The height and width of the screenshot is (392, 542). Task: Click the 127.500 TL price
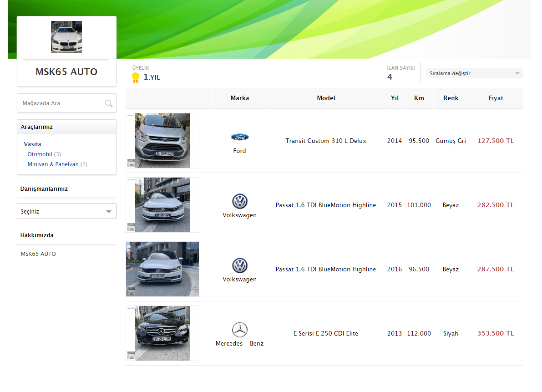click(496, 141)
